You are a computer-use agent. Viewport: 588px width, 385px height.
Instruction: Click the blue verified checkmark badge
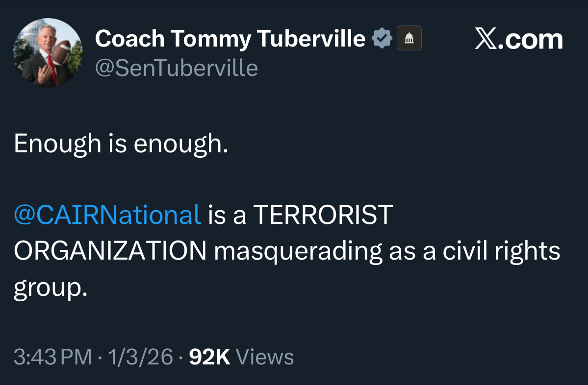pyautogui.click(x=382, y=38)
